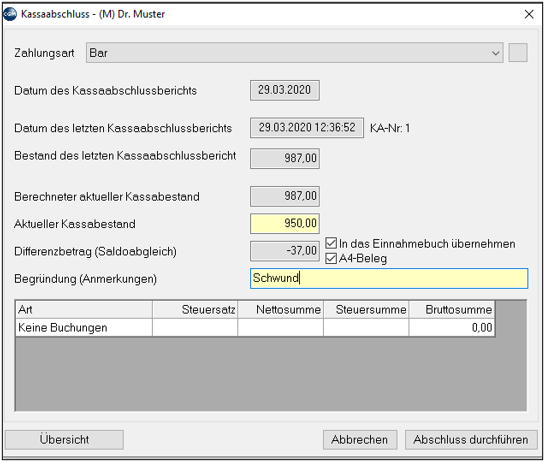Open the Zahlungsart dropdown showing Bar

click(294, 53)
